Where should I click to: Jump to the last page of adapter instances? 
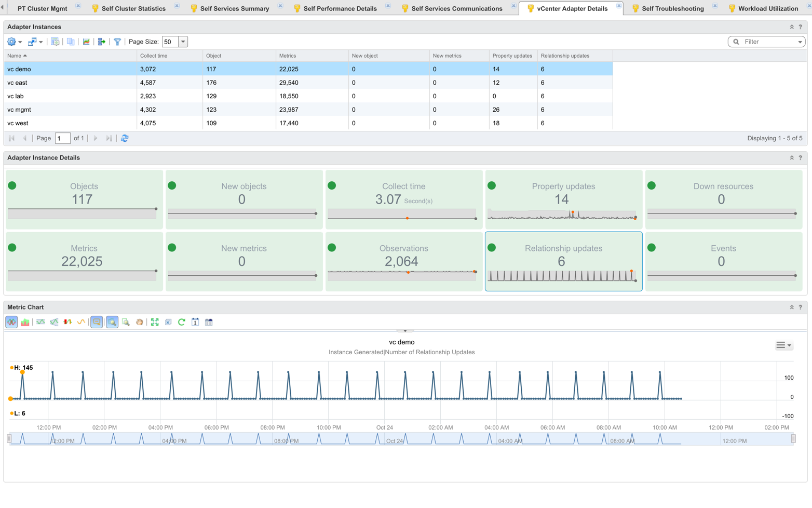tap(109, 138)
